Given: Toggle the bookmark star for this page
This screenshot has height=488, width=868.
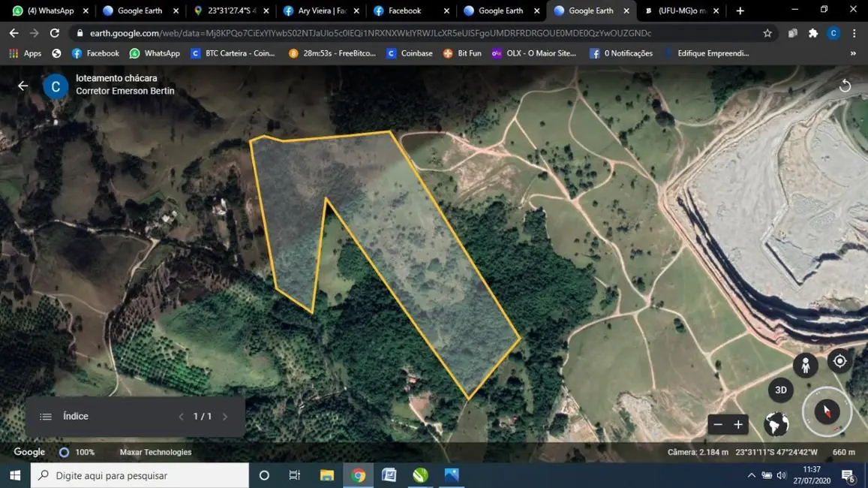Looking at the screenshot, I should pos(766,33).
